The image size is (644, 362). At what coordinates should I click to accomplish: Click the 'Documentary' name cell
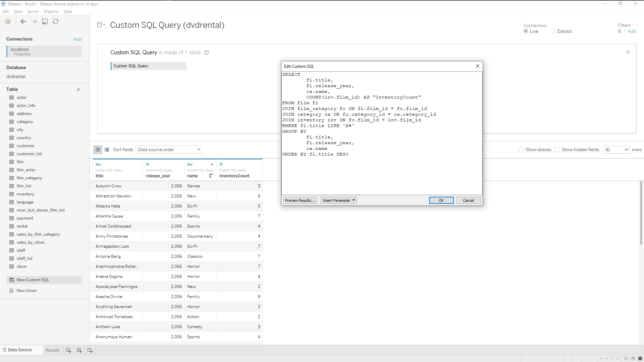pos(200,236)
